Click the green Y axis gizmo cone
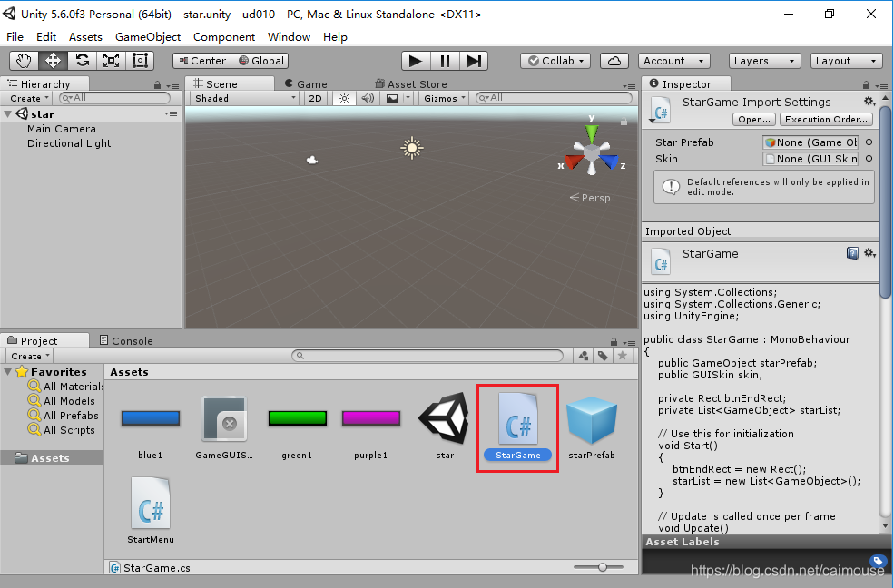 click(592, 134)
